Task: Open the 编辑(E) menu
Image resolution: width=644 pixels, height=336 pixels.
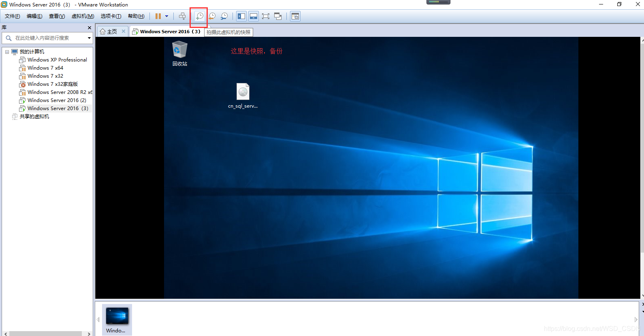Action: [34, 16]
